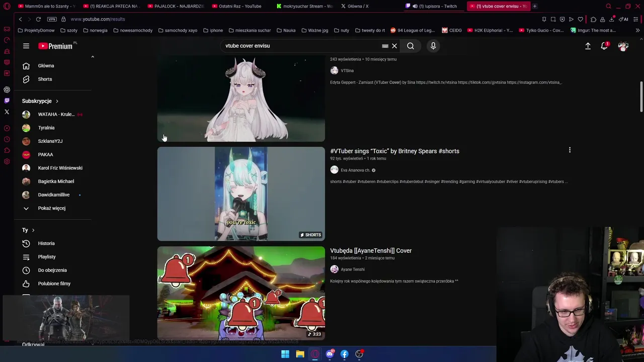Screen dimensions: 644x362
Task: Switch to the Mamm0n ale to Szanty tab
Action: [47, 6]
